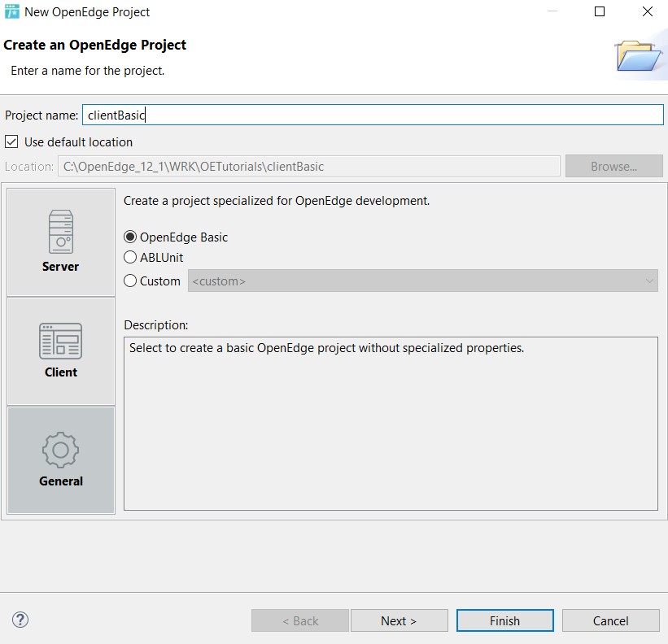The height and width of the screenshot is (644, 668).
Task: Click Finish to create the project
Action: point(504,620)
